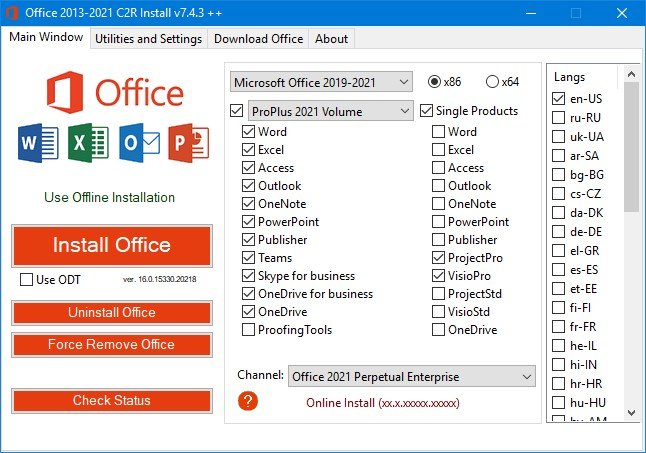
Task: Open the Microsoft Office 2019-2021 version dropdown
Action: (321, 82)
